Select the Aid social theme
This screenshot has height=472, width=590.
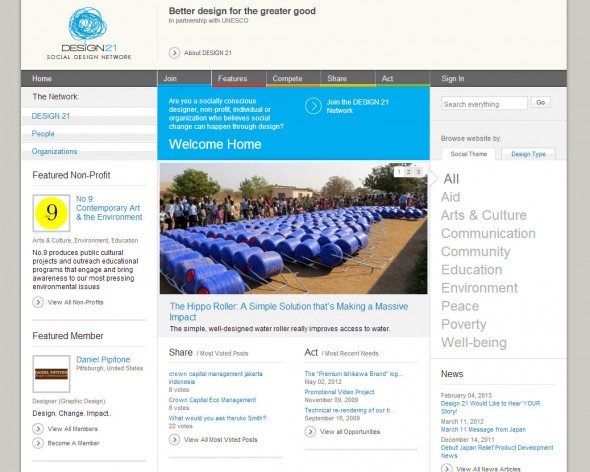point(450,197)
